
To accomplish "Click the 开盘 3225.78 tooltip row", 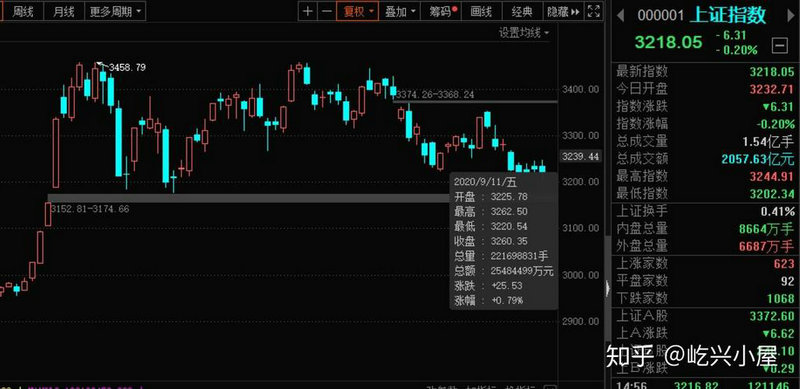I will point(491,197).
